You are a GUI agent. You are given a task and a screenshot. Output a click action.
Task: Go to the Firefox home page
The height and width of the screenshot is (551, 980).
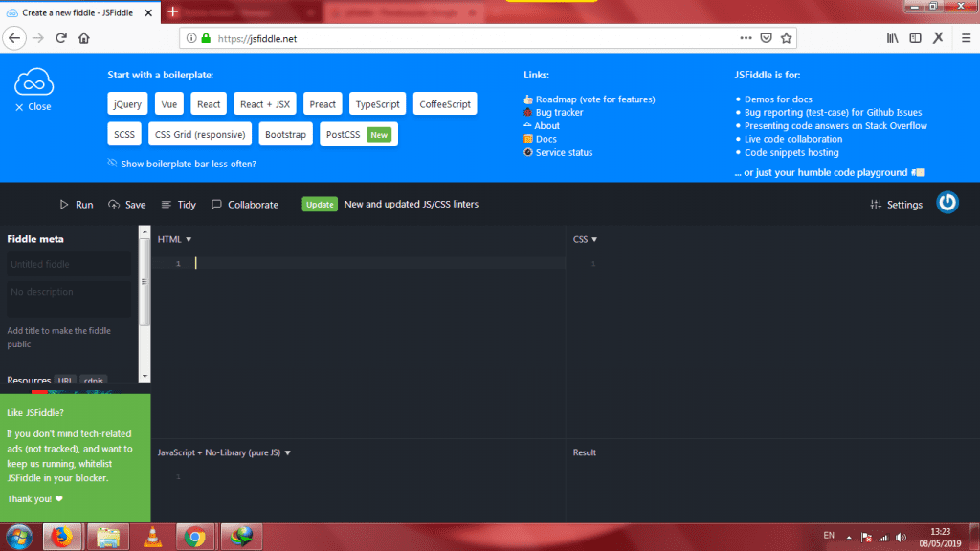tap(84, 38)
